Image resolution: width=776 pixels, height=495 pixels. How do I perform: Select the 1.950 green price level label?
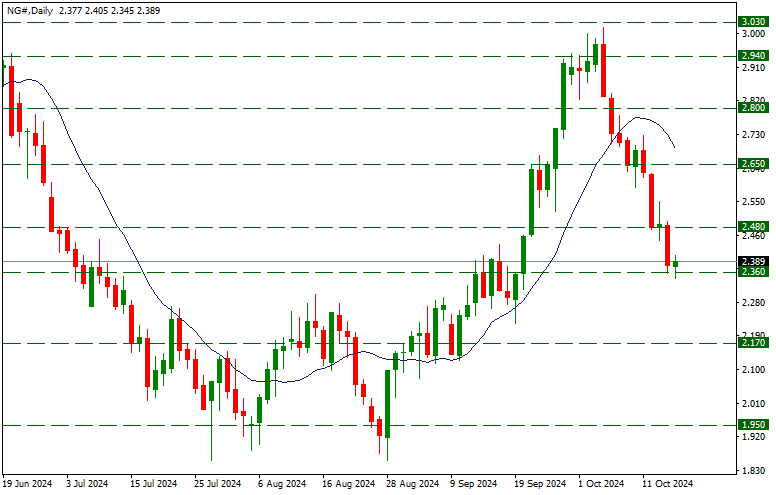pos(753,425)
